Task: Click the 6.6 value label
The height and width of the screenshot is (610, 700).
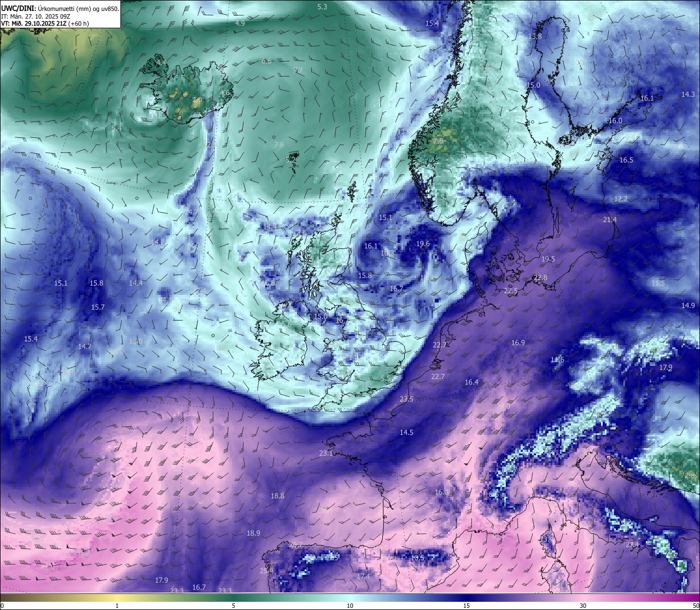Action: point(266,61)
